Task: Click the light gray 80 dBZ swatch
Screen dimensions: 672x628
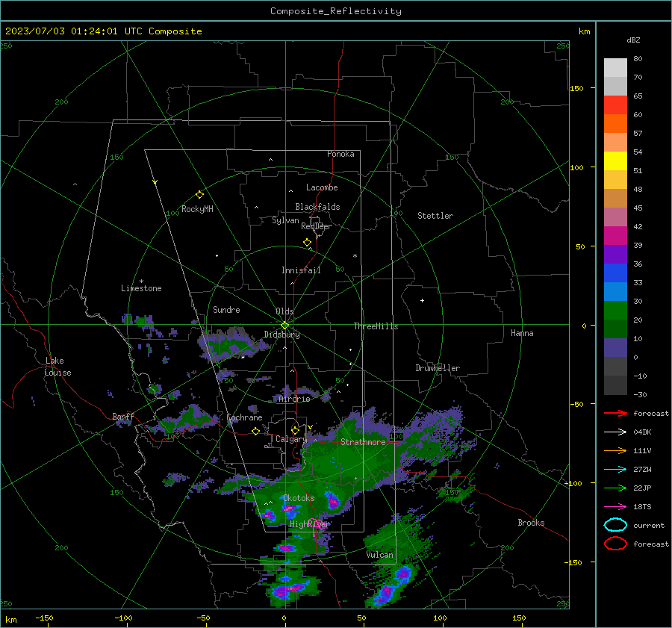Action: tap(615, 68)
